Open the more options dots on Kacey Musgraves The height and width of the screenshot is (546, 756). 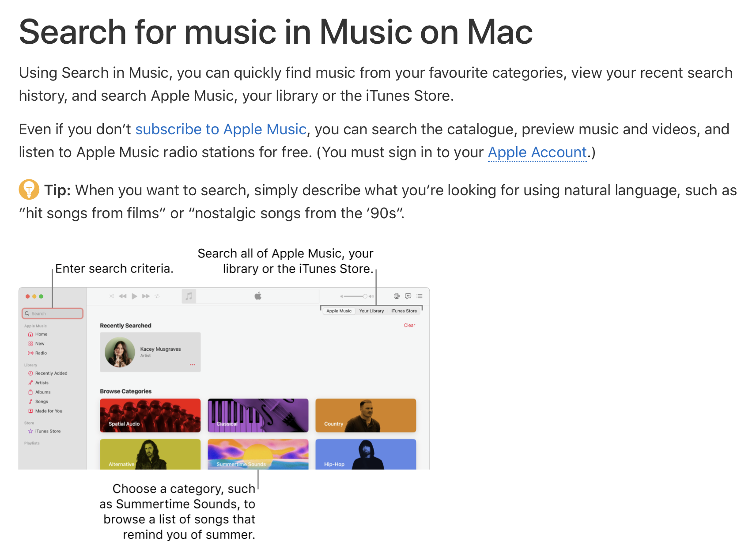coord(193,365)
